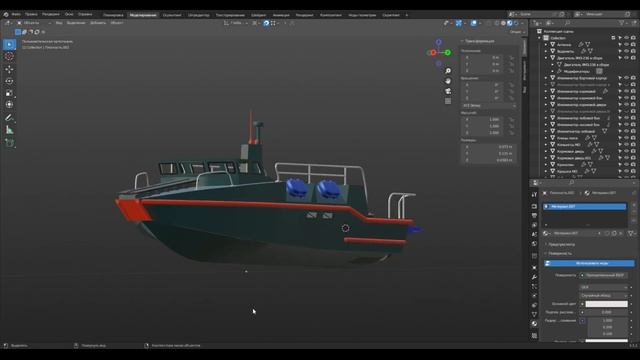
Task: Switch to Material Preview shading mode
Action: [x=510, y=23]
